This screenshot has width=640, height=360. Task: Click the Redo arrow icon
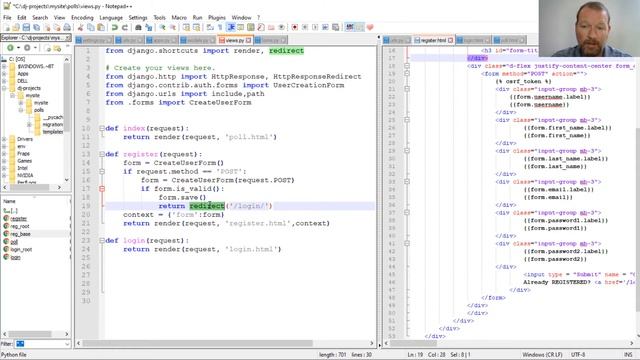tap(125, 27)
